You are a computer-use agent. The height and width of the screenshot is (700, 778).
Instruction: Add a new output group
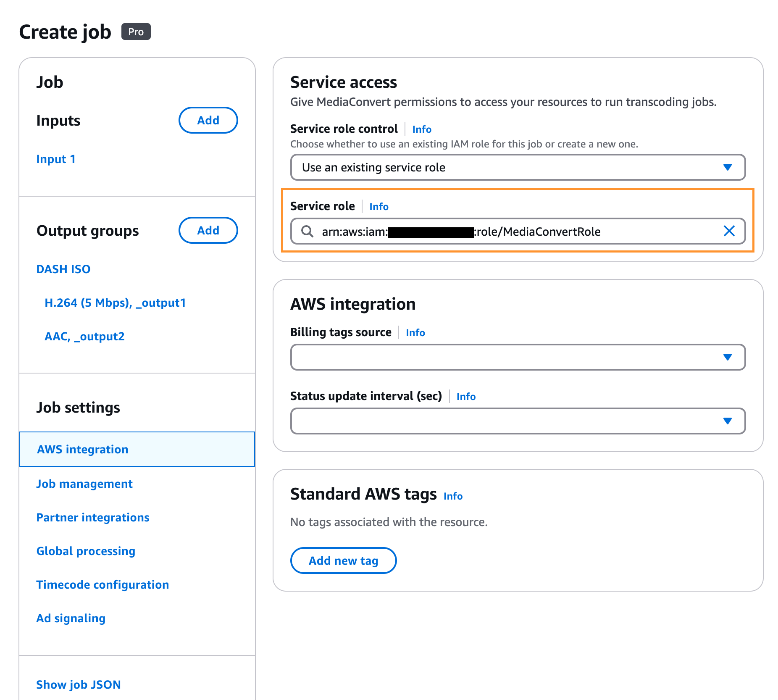208,230
